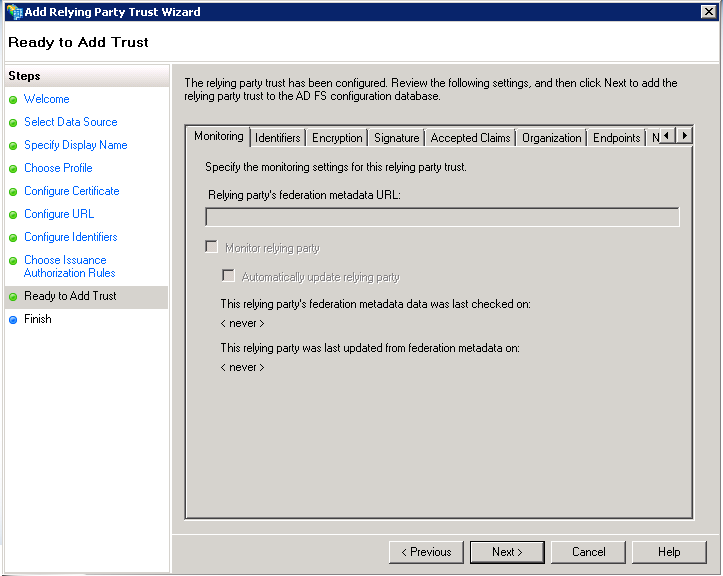Click the Steps panel header
723x576 pixels.
pyautogui.click(x=87, y=76)
